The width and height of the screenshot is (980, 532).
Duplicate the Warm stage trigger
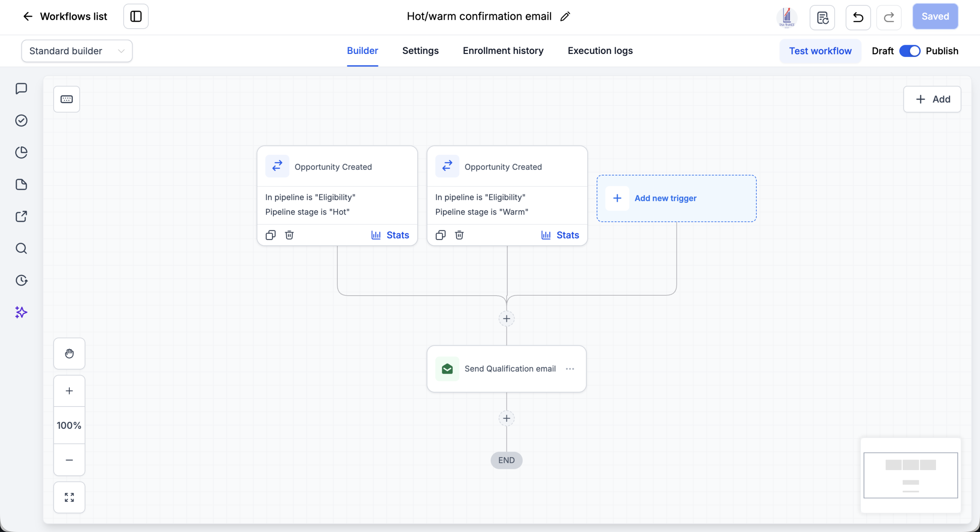tap(441, 235)
